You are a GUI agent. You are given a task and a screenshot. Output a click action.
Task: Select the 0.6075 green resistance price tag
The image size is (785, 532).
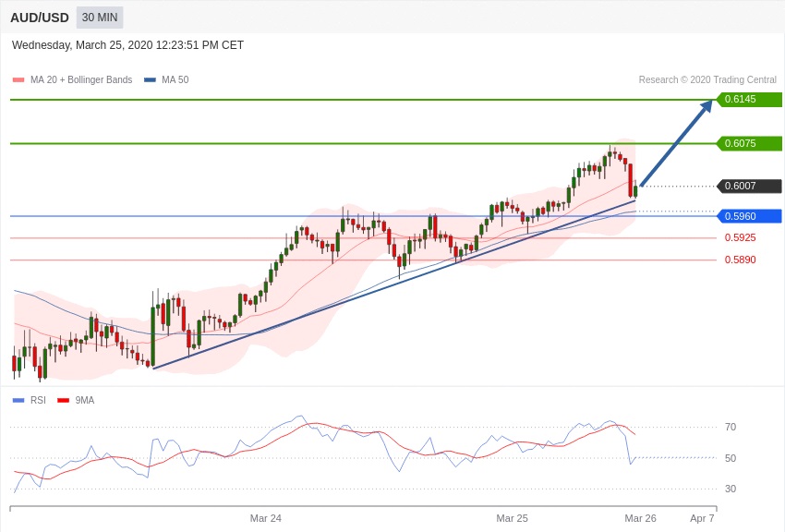[x=748, y=143]
